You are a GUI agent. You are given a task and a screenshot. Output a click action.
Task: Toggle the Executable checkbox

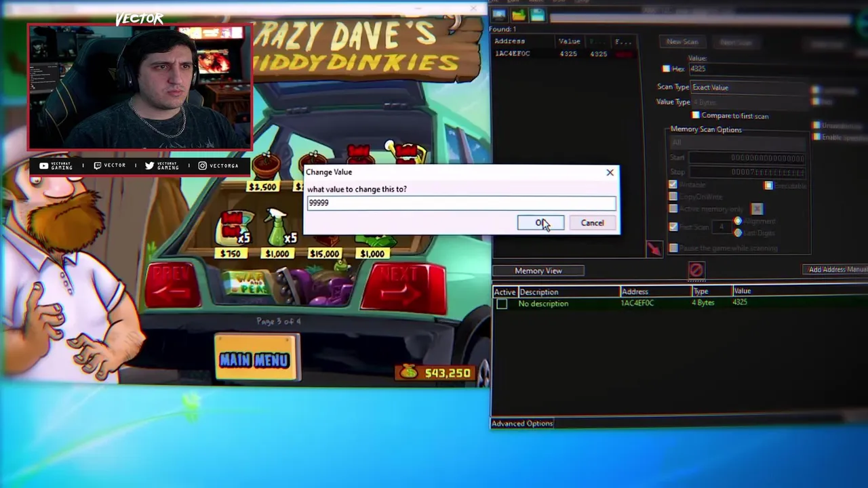(768, 185)
